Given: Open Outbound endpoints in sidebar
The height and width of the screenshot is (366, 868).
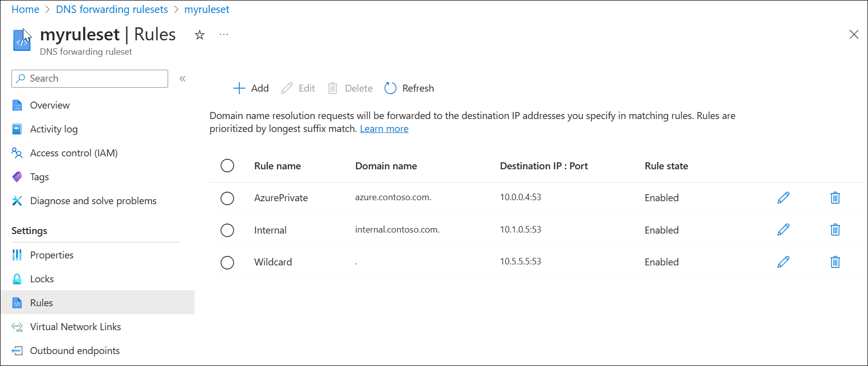Looking at the screenshot, I should (x=75, y=351).
